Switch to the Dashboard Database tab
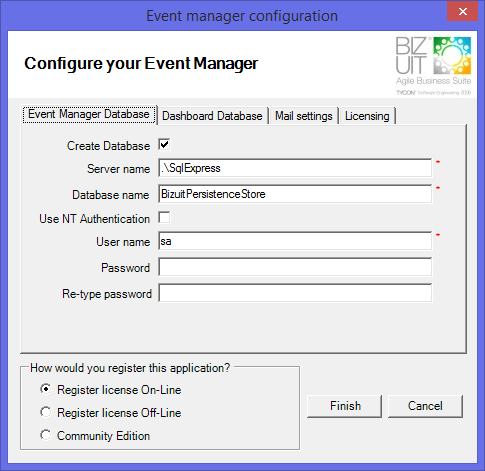 (212, 116)
